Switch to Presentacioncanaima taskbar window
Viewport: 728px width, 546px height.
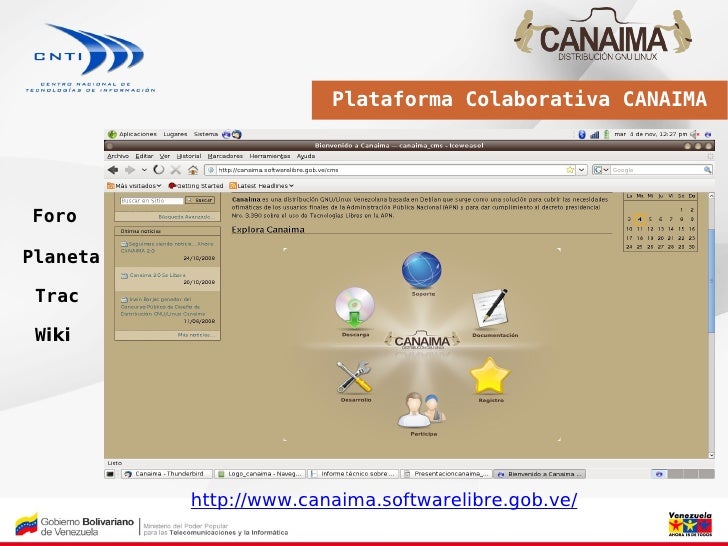click(x=446, y=474)
